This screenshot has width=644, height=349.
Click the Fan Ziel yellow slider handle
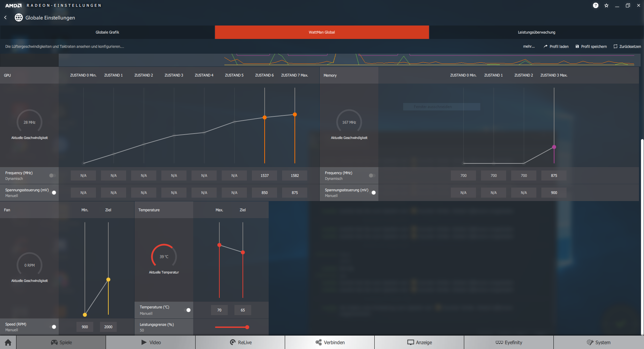[108, 280]
